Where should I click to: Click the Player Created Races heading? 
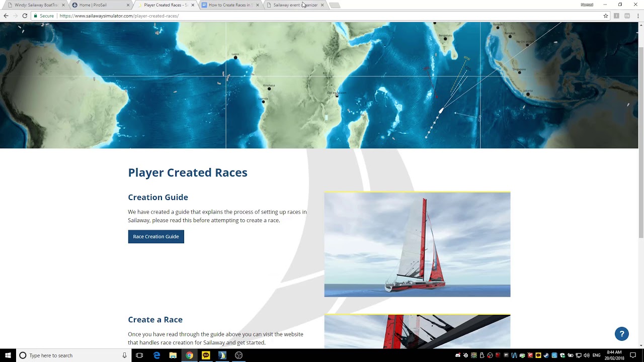[188, 172]
